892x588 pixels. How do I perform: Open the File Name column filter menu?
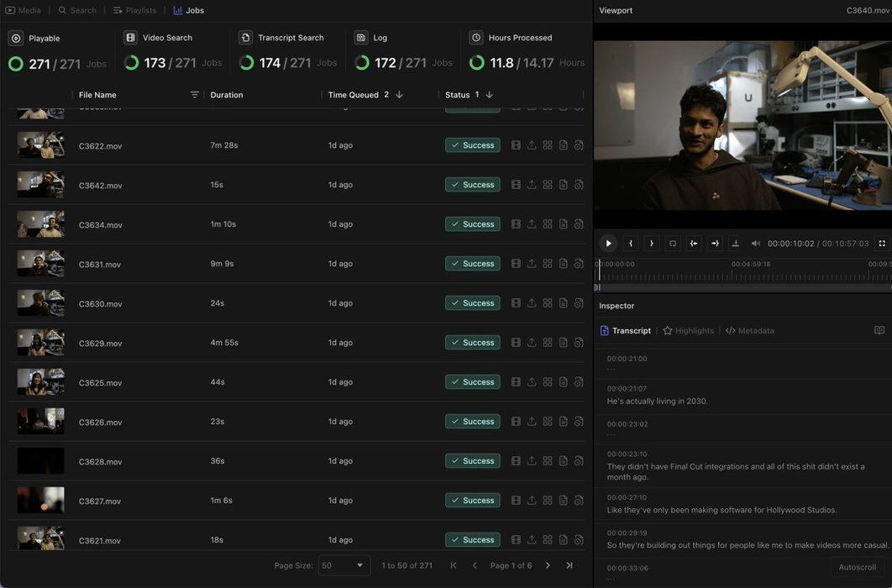[195, 94]
